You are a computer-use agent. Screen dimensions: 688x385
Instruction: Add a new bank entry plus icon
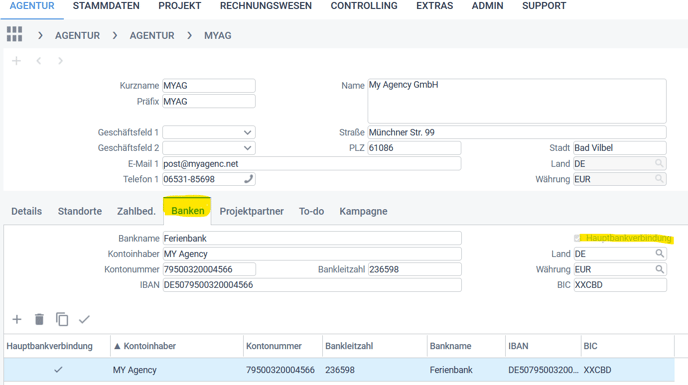click(x=17, y=319)
